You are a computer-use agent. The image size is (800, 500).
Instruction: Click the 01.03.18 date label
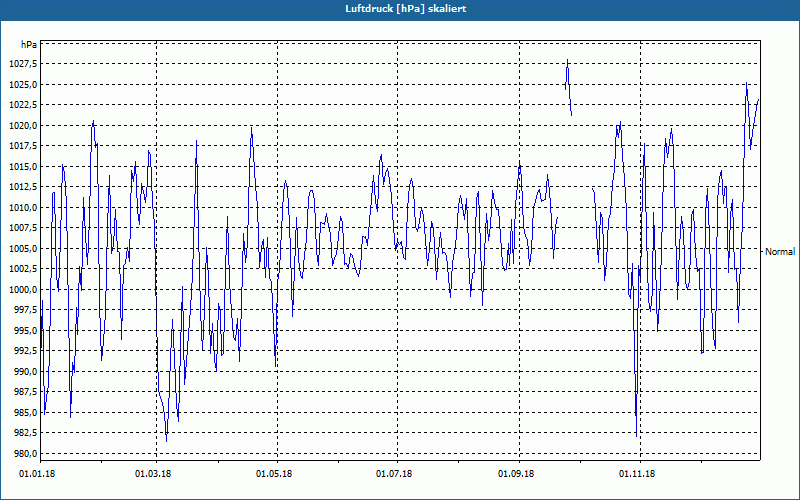[153, 474]
